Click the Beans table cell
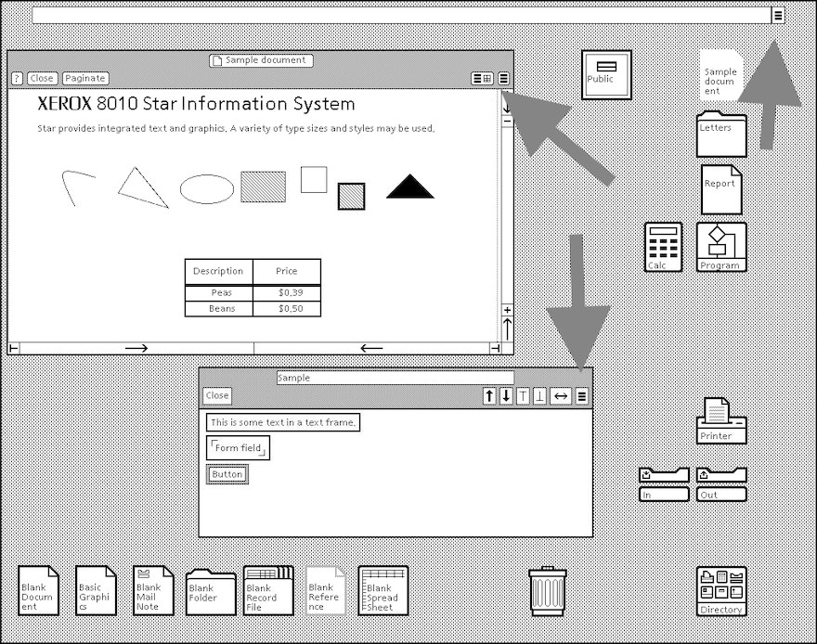817x644 pixels. click(x=219, y=309)
